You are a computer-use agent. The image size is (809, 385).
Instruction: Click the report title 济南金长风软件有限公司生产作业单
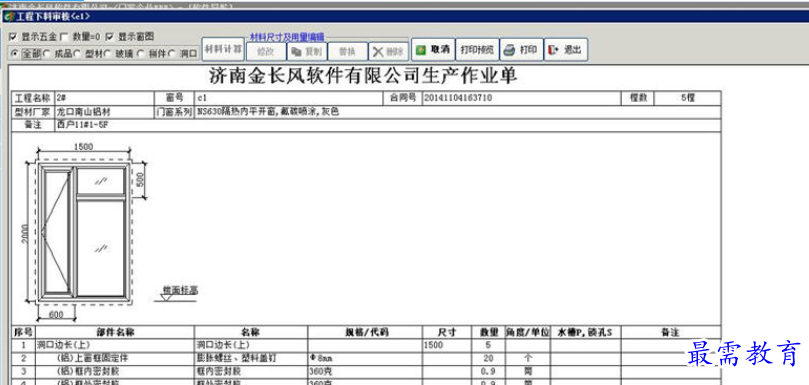pos(364,76)
